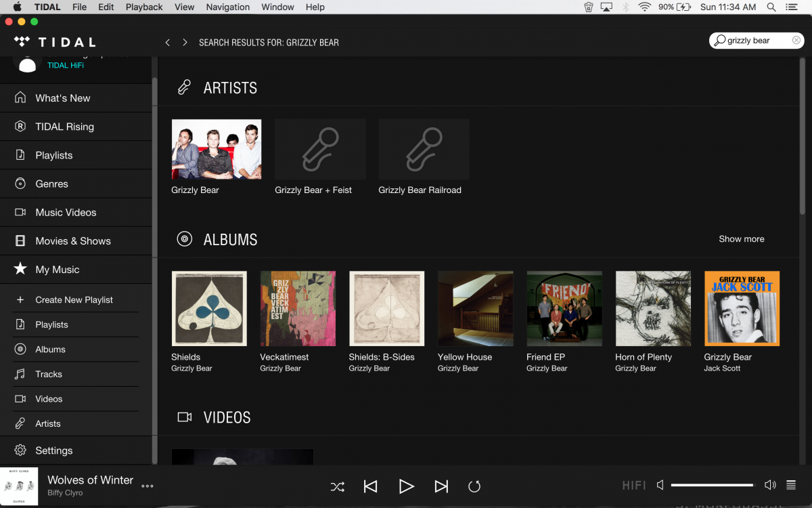Open Genres in the sidebar
This screenshot has width=812, height=508.
76,184
